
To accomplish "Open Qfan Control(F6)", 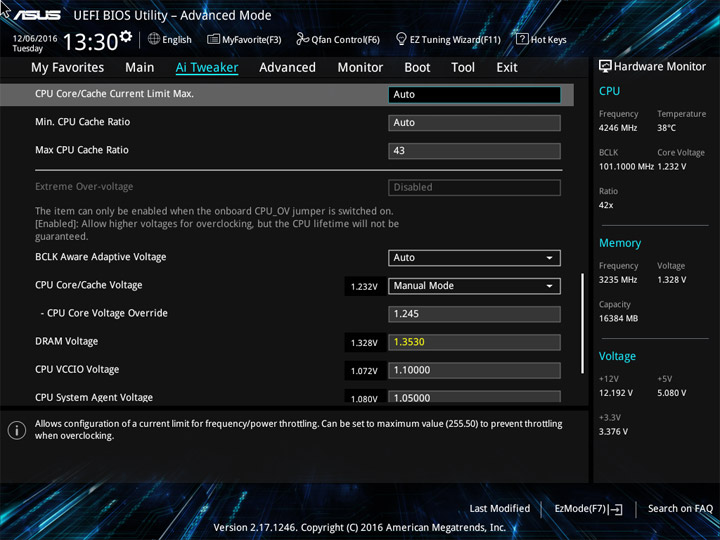I will [x=338, y=39].
